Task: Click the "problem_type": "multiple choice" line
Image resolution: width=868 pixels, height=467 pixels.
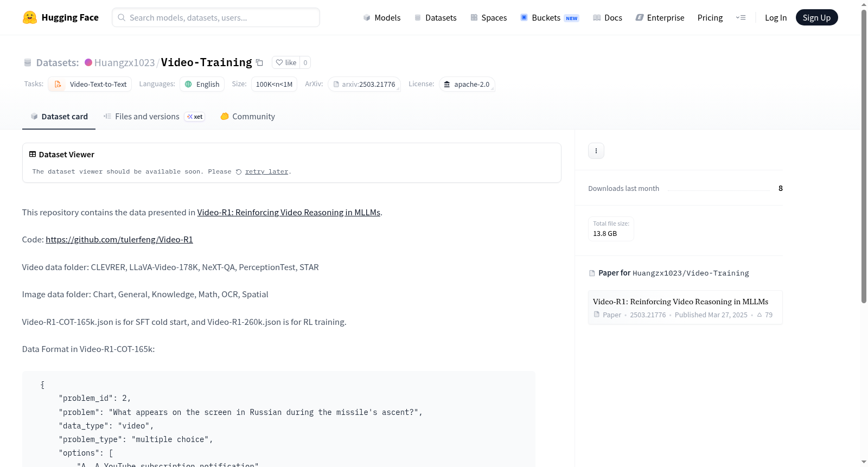Action: [136, 439]
